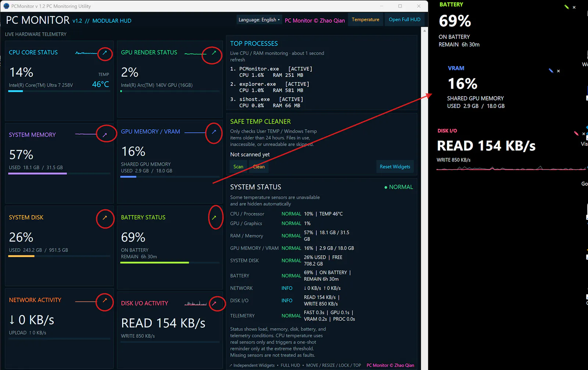Pop out the GPU Memory / VRAM widget arrow
The width and height of the screenshot is (588, 370).
click(x=214, y=132)
